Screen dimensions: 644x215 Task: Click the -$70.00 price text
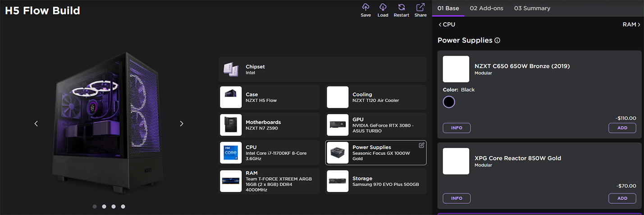[627, 186]
